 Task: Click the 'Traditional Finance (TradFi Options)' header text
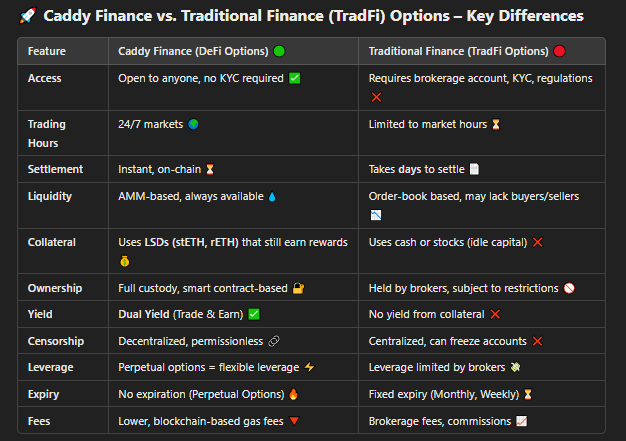[x=459, y=51]
